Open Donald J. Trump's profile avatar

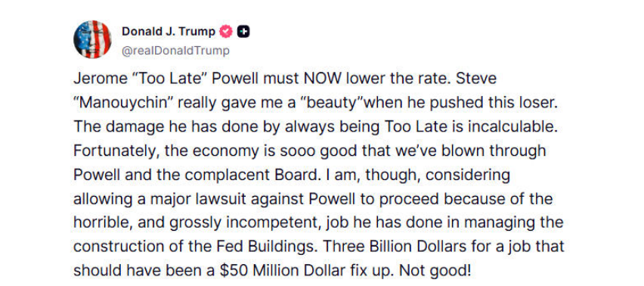[x=92, y=39]
